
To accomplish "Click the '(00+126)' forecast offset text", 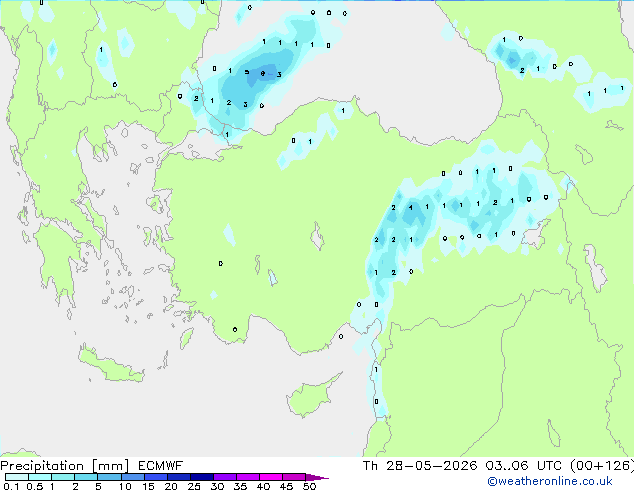I will [602, 466].
